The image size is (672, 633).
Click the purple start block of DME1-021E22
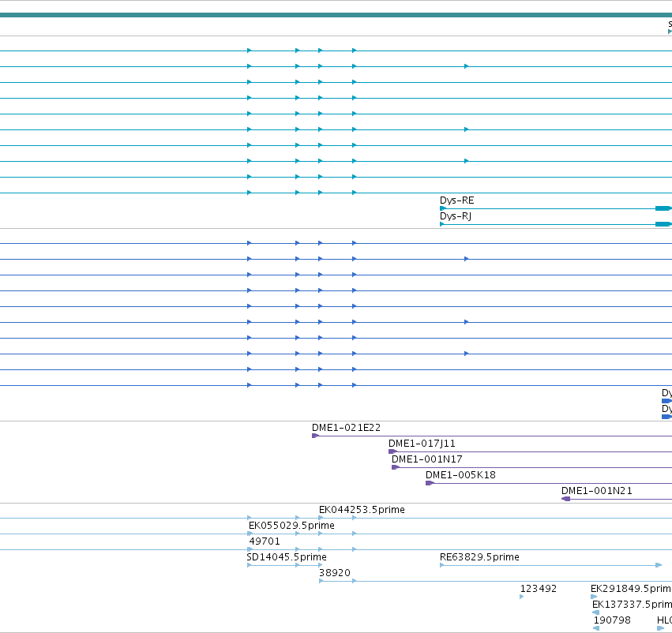(315, 436)
